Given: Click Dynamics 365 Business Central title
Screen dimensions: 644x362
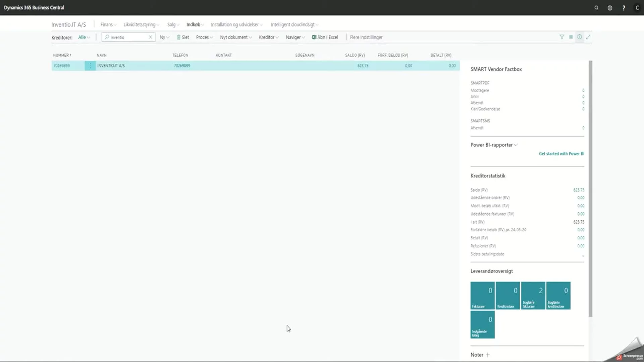Looking at the screenshot, I should 34,7.
